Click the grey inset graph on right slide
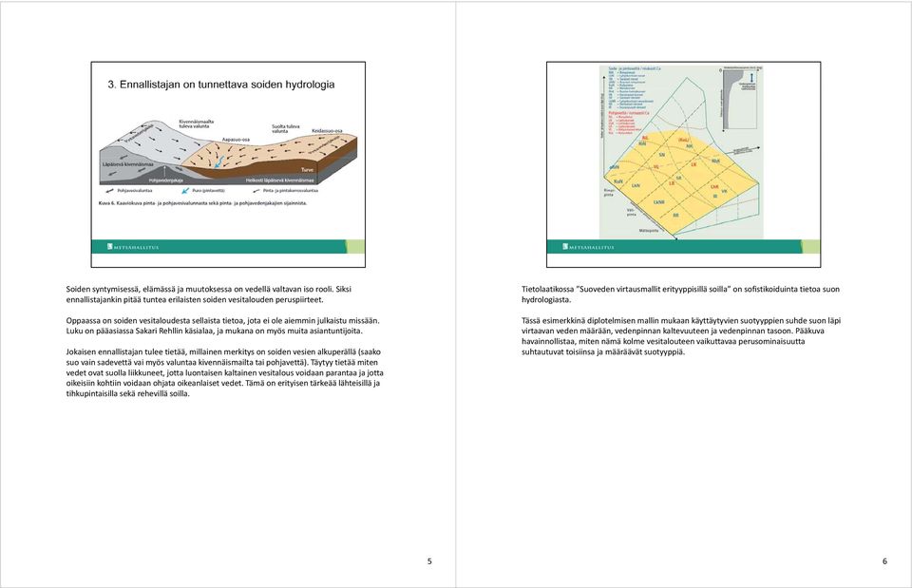Viewport: 912px width, 588px height. pyautogui.click(x=740, y=98)
